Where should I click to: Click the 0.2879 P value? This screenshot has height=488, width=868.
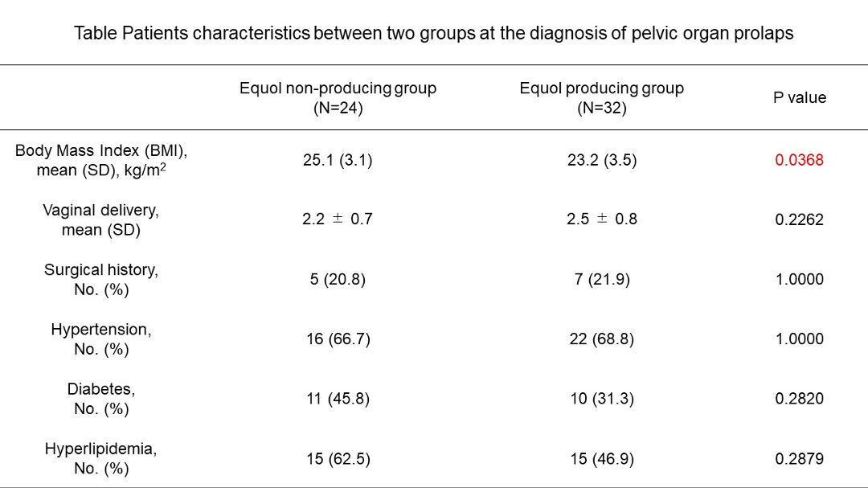(x=799, y=458)
